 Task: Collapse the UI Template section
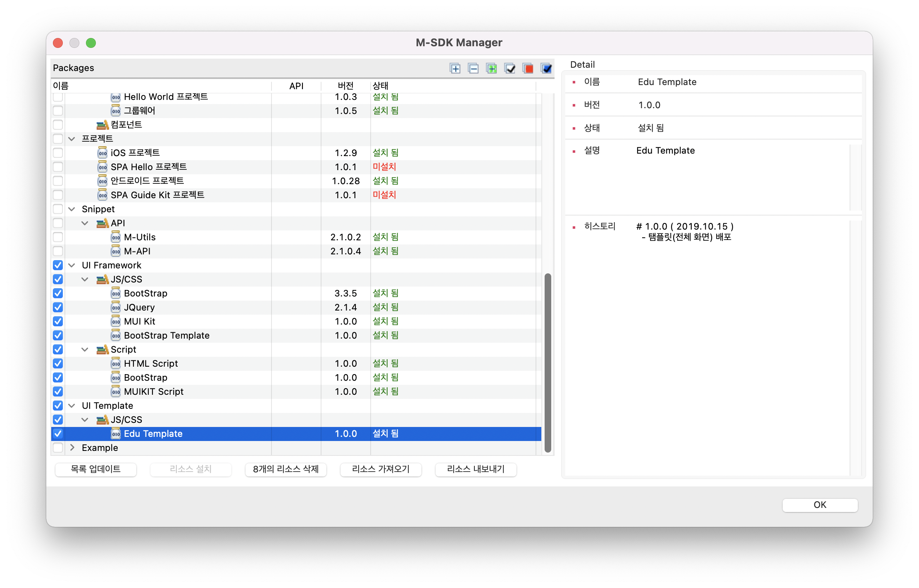click(71, 405)
